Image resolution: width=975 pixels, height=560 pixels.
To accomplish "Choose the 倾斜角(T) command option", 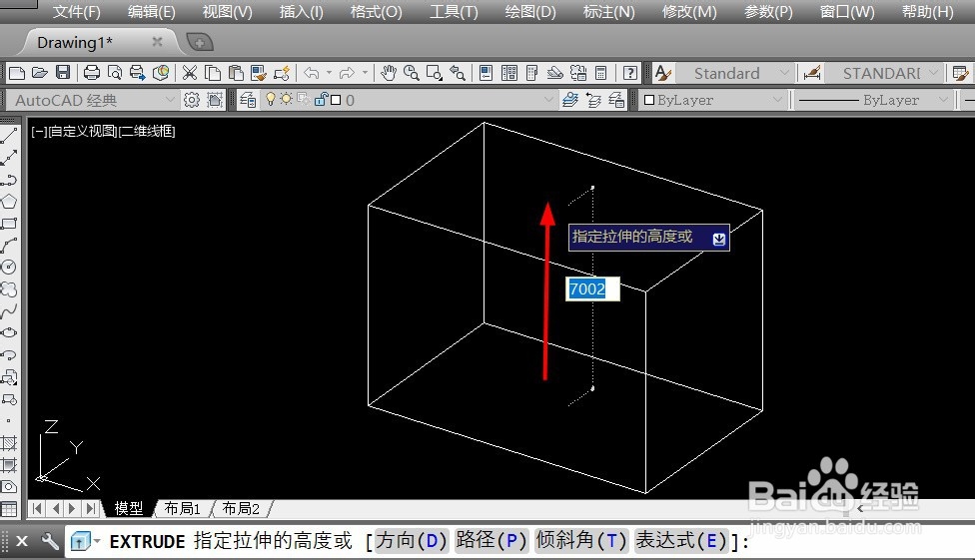I will (580, 540).
